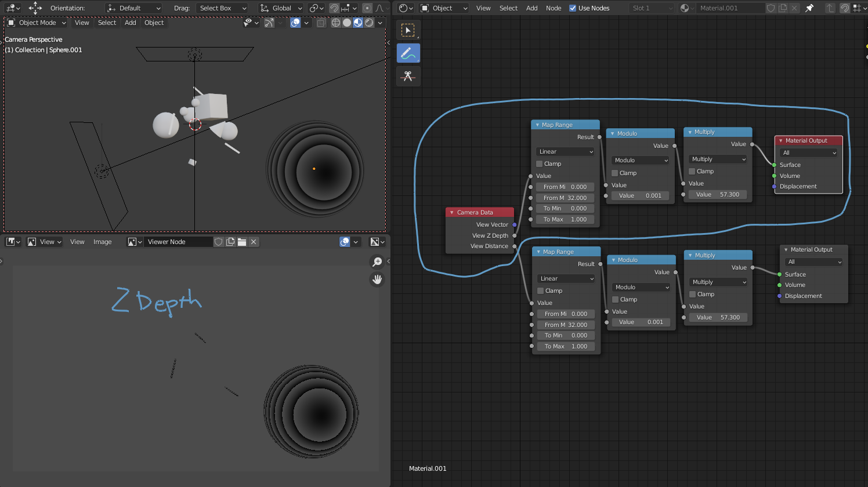Click the zoom magnifier in image viewer

pos(377,262)
